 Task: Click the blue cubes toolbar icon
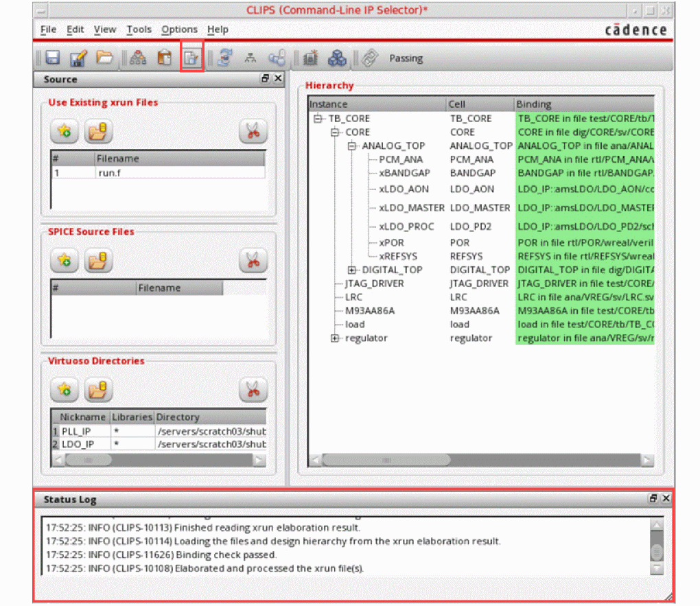click(337, 58)
